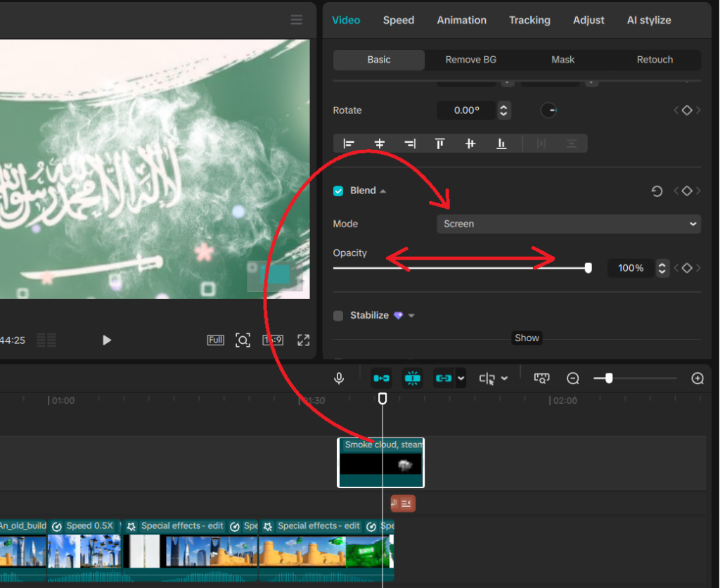Switch to the Animation tab
Screen dimensions: 720x588
pyautogui.click(x=461, y=20)
